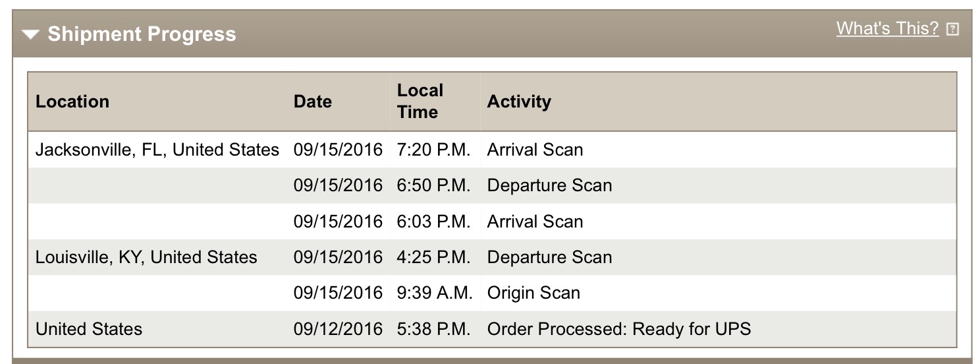Click the 9:39 A.M. time cell
Screen dimensions: 980x364
coord(435,293)
